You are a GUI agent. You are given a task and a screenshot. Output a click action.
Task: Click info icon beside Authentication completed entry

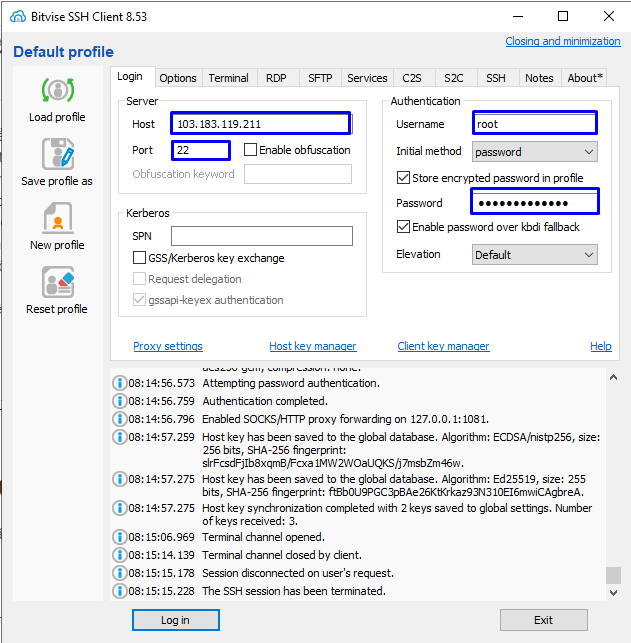[x=120, y=401]
